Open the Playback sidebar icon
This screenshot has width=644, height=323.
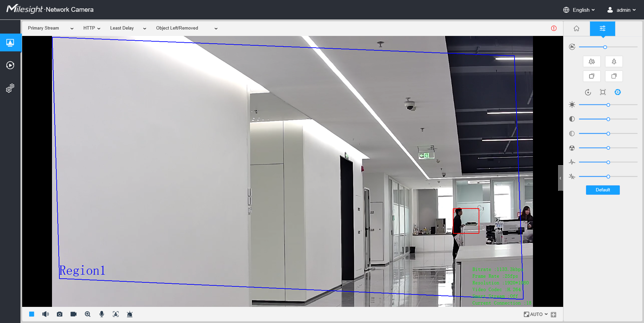[x=10, y=65]
